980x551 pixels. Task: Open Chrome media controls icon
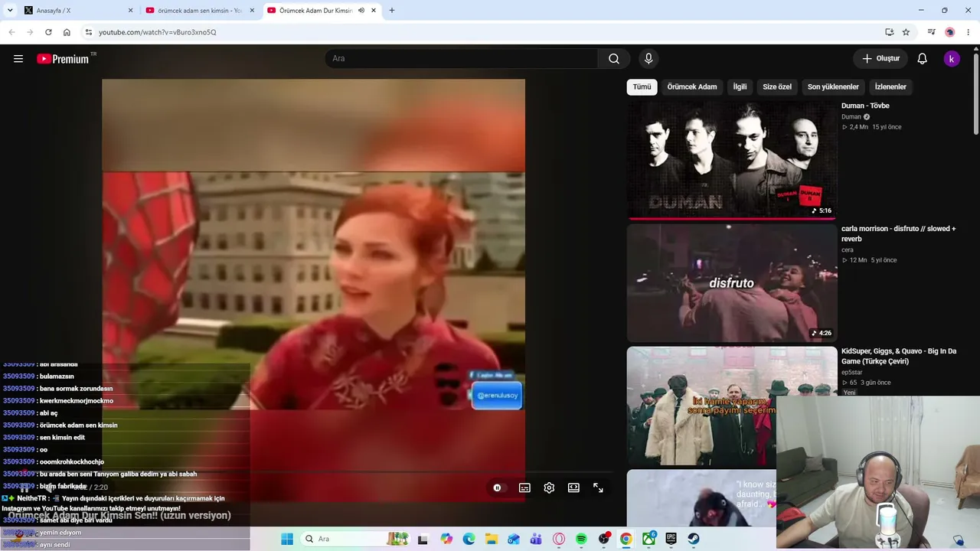[x=931, y=32]
